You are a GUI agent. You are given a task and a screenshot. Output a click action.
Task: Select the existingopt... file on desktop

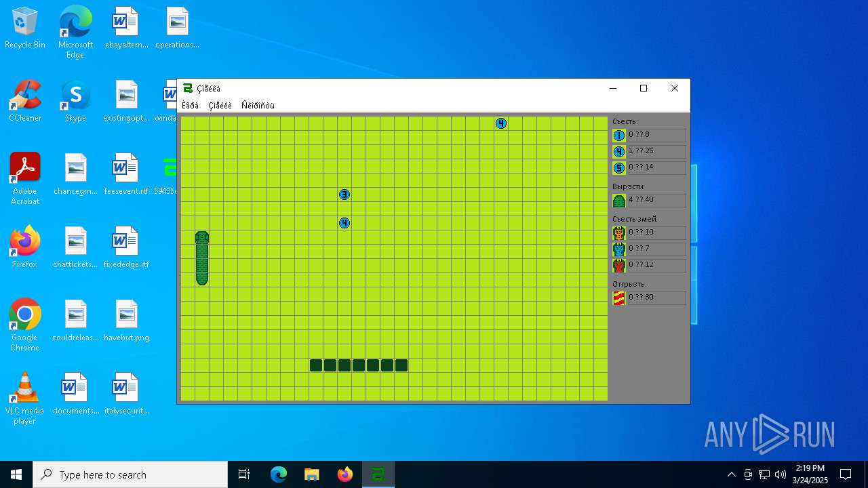tap(125, 102)
